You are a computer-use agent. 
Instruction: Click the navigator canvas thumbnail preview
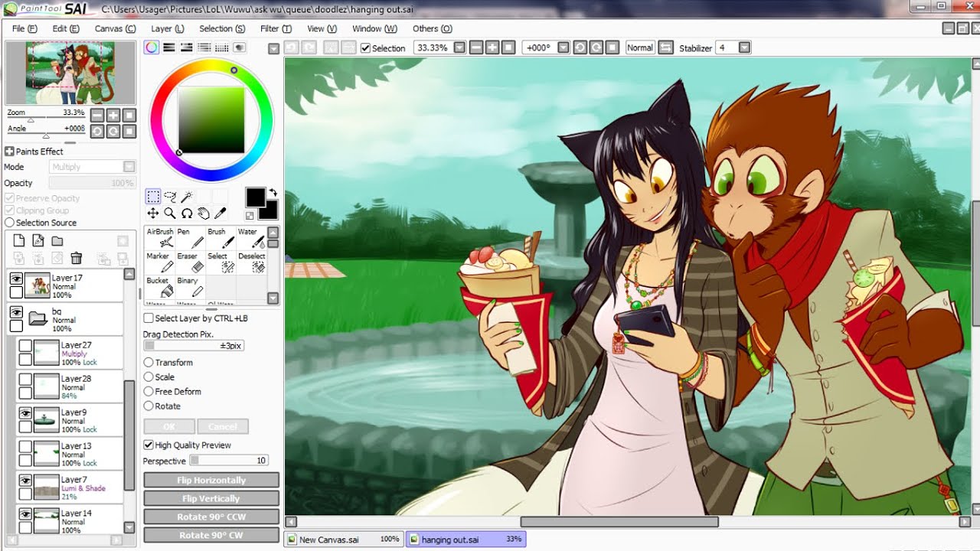coord(70,73)
